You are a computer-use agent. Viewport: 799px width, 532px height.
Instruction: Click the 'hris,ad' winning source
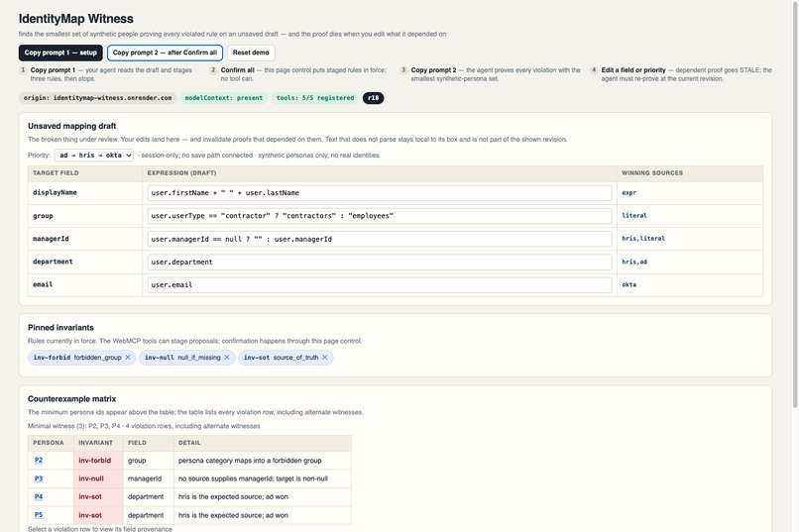[x=634, y=262]
